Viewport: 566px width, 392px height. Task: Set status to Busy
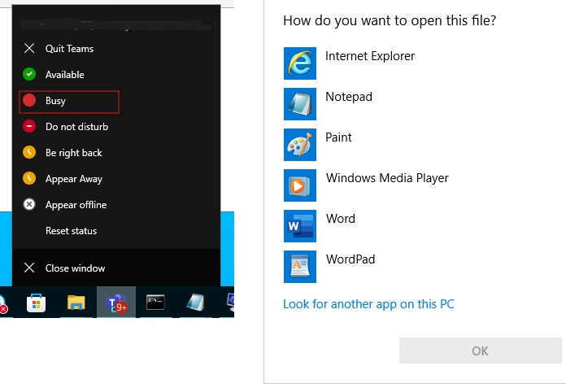116,101
